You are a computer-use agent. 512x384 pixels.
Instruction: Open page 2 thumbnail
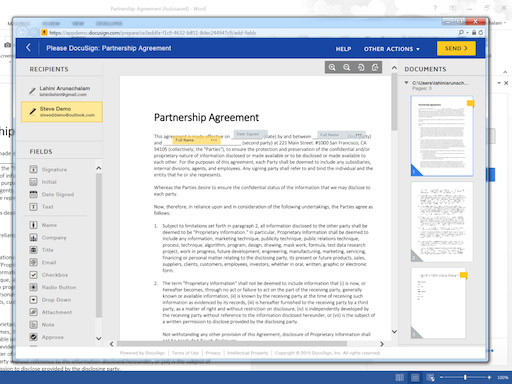tap(442, 222)
